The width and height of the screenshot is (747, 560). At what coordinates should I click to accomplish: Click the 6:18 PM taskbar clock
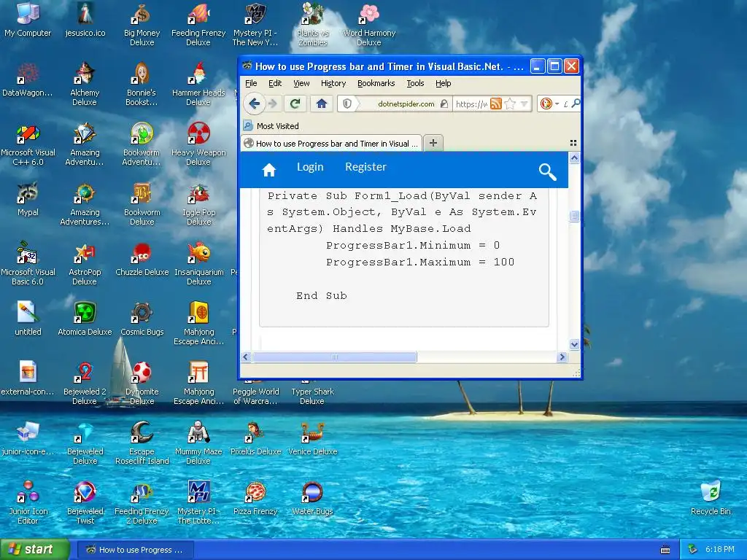(x=720, y=550)
